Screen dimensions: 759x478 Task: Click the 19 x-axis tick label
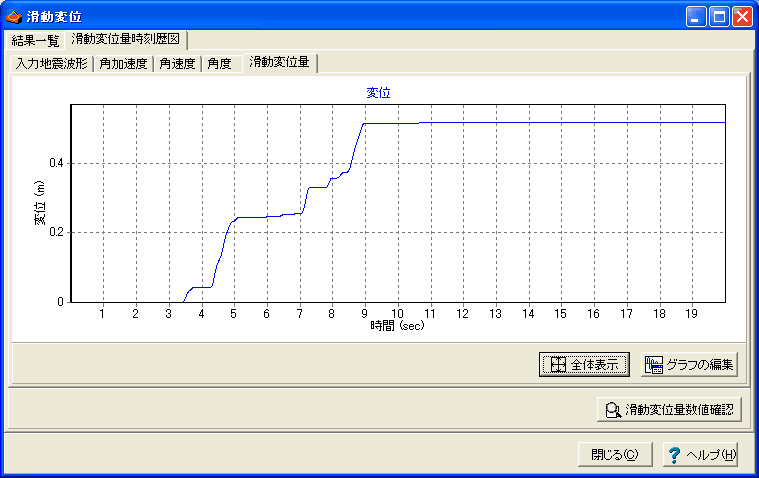tap(691, 314)
